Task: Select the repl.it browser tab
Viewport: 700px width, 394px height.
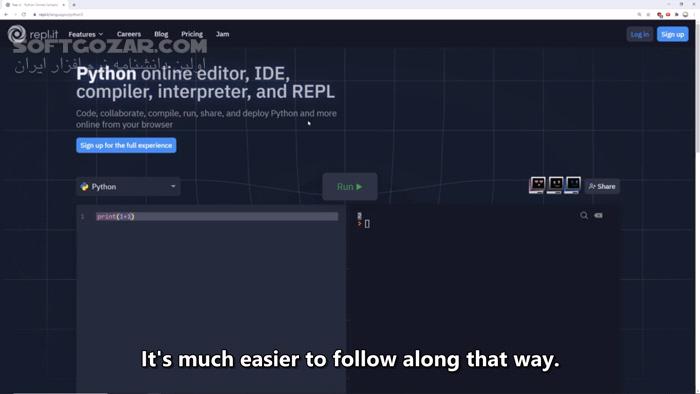Action: pos(35,4)
